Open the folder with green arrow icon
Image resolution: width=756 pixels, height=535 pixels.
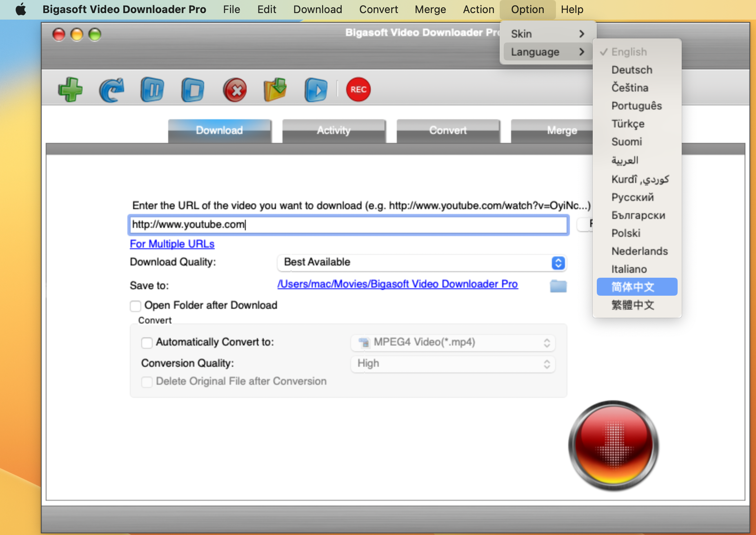[x=275, y=89]
